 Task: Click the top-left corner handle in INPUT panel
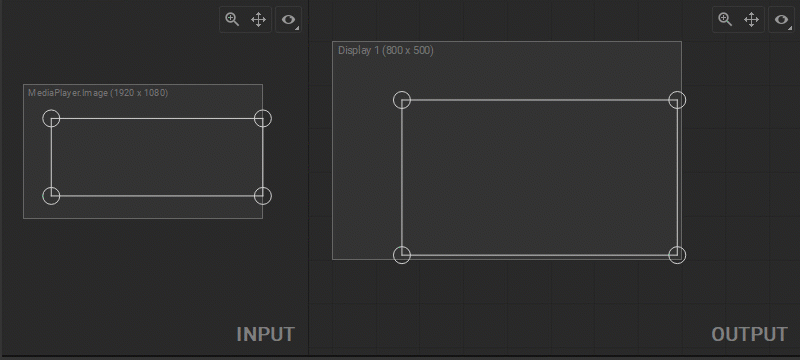click(x=51, y=118)
